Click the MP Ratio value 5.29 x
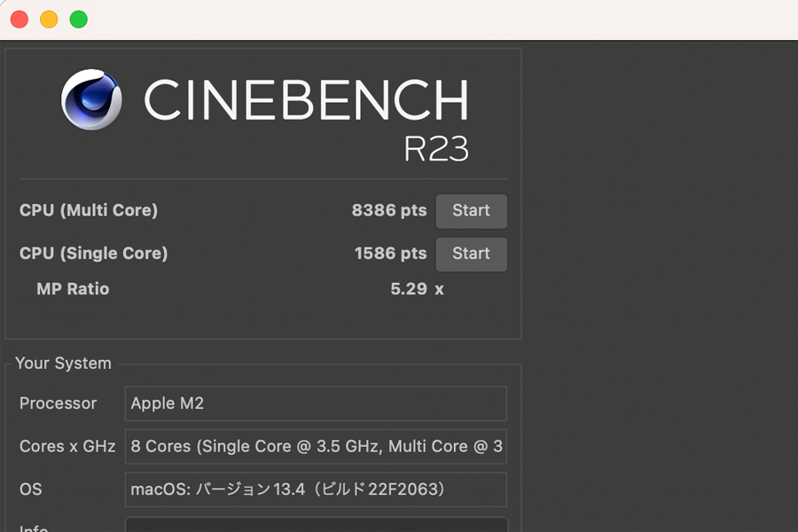The height and width of the screenshot is (532, 798). (417, 289)
